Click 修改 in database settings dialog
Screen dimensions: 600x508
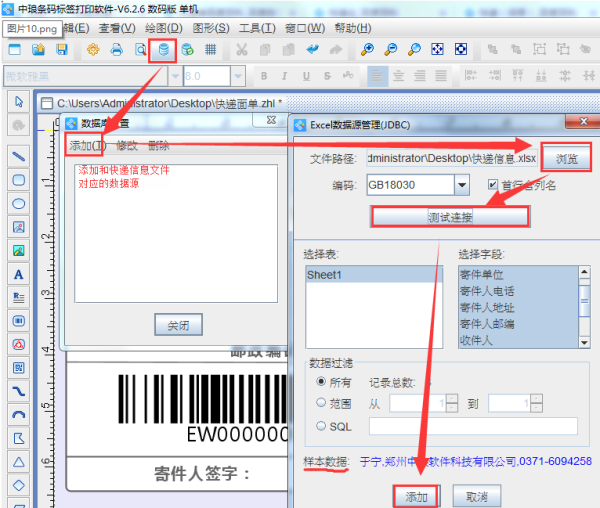pyautogui.click(x=127, y=145)
